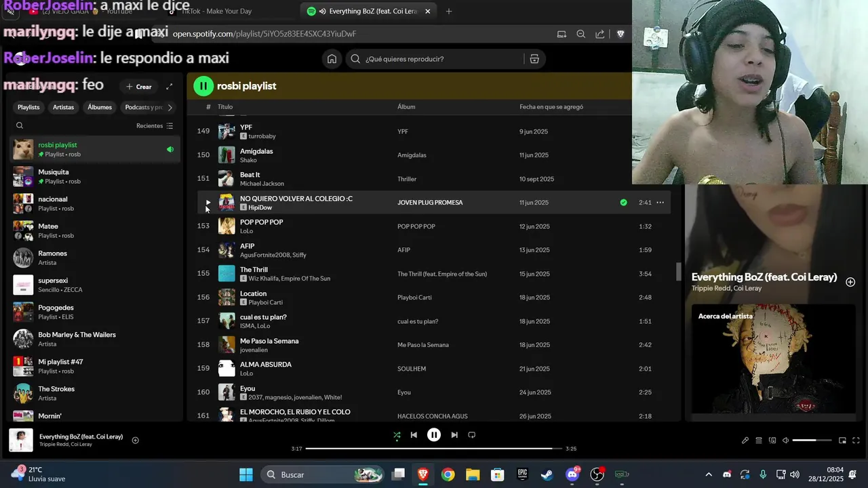Show more library filter chips
The width and height of the screenshot is (868, 488).
click(170, 107)
